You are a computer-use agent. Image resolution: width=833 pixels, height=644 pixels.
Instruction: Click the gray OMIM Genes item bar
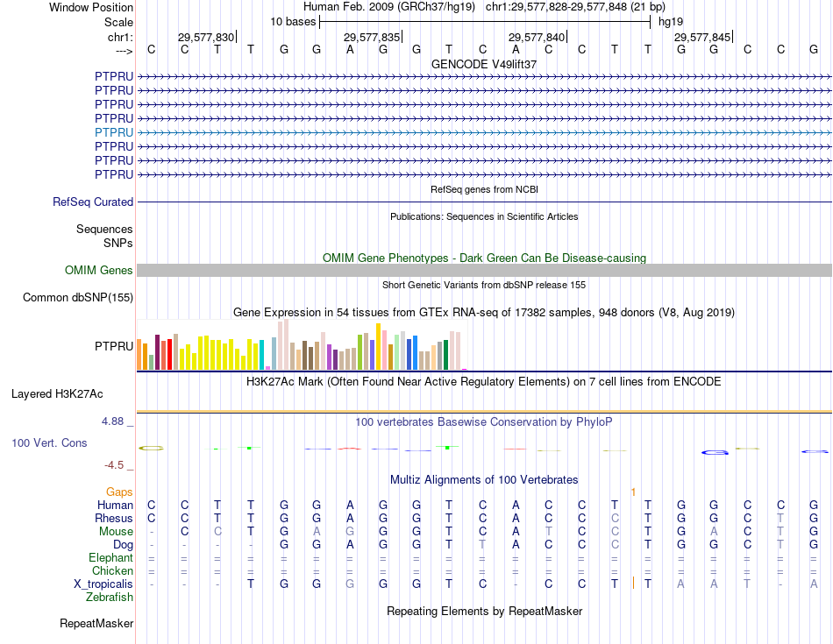(484, 271)
